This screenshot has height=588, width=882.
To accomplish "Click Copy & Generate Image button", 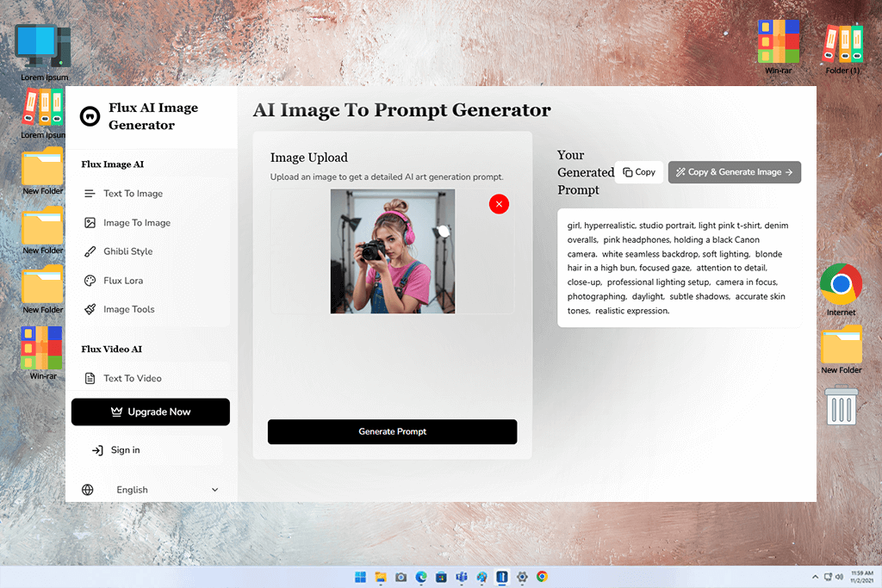I will click(x=734, y=172).
